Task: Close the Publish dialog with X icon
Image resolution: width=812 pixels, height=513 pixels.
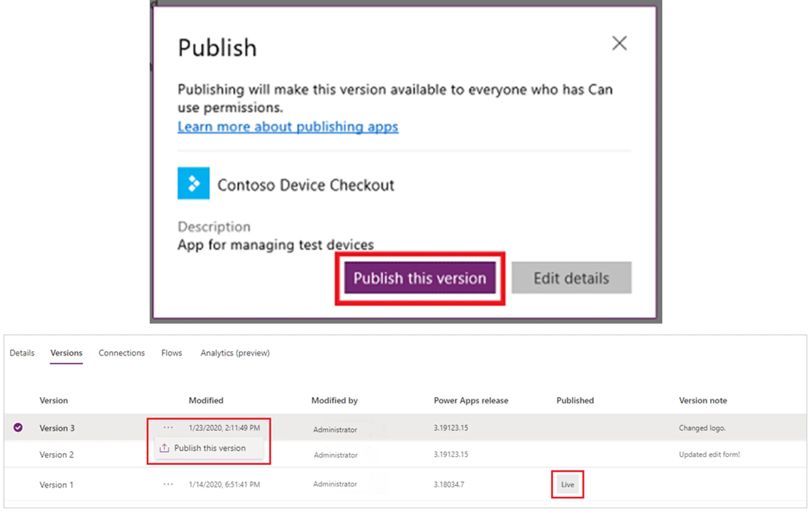Action: coord(619,43)
